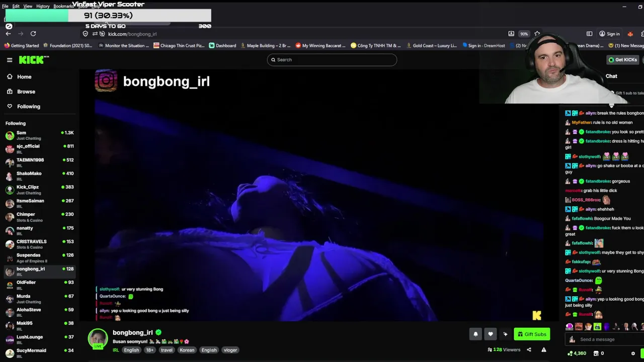Click the install/download page icon in address bar
The height and width of the screenshot is (362, 644).
click(x=511, y=34)
